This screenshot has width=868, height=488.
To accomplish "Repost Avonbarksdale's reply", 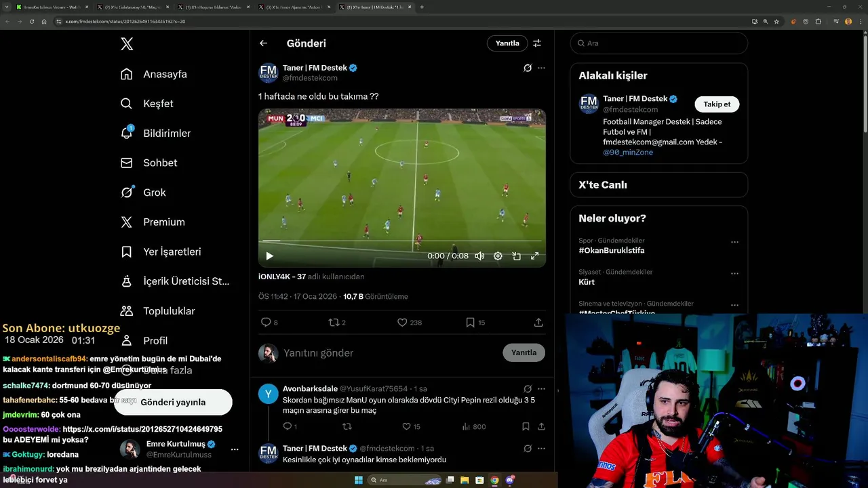I will tap(347, 427).
